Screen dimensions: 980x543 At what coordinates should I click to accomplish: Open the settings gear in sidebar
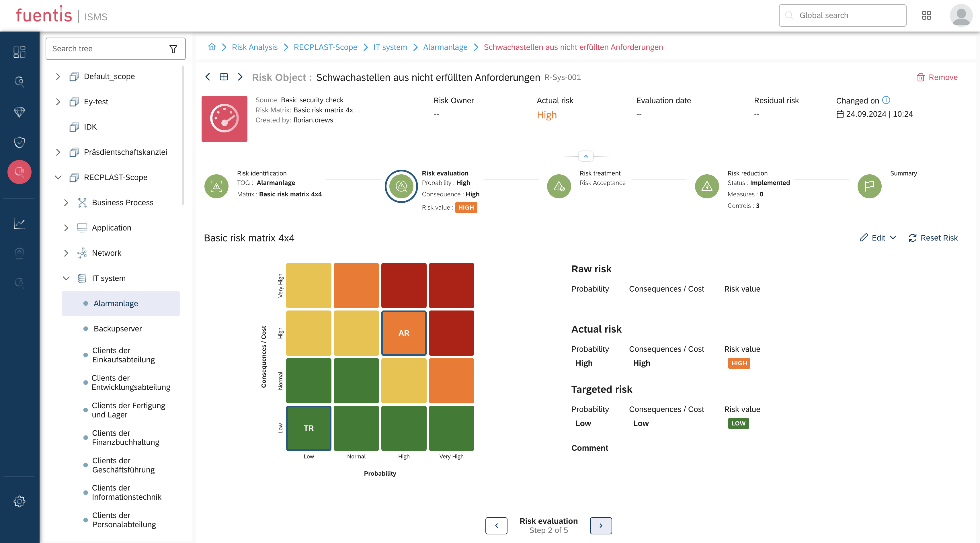(x=19, y=501)
